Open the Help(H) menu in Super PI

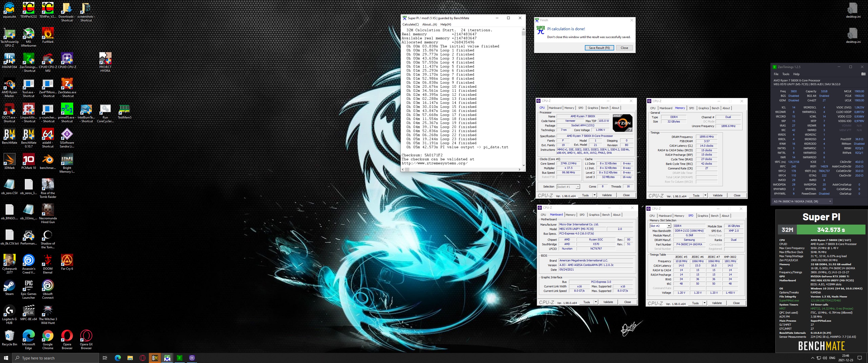point(446,24)
